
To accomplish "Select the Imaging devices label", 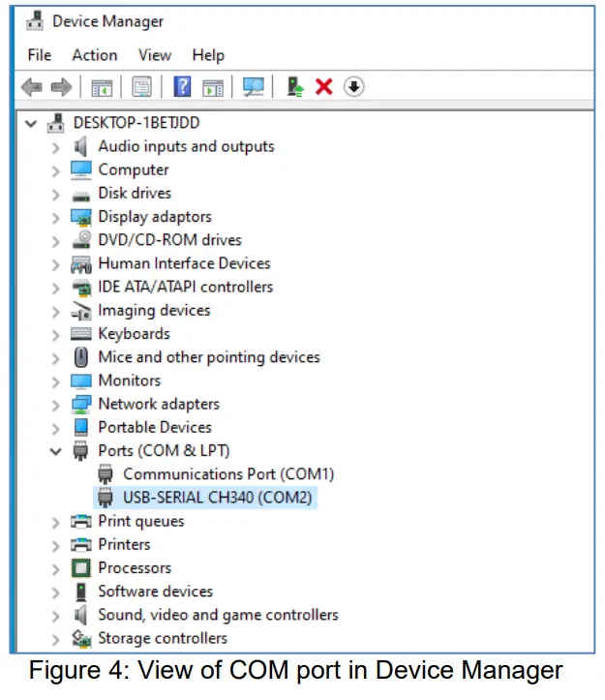I will (154, 311).
